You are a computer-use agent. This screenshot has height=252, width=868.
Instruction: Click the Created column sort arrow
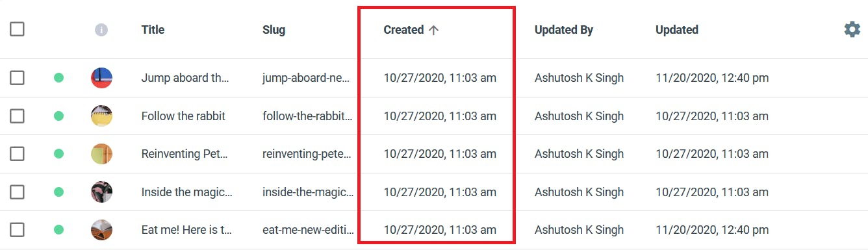pyautogui.click(x=434, y=30)
